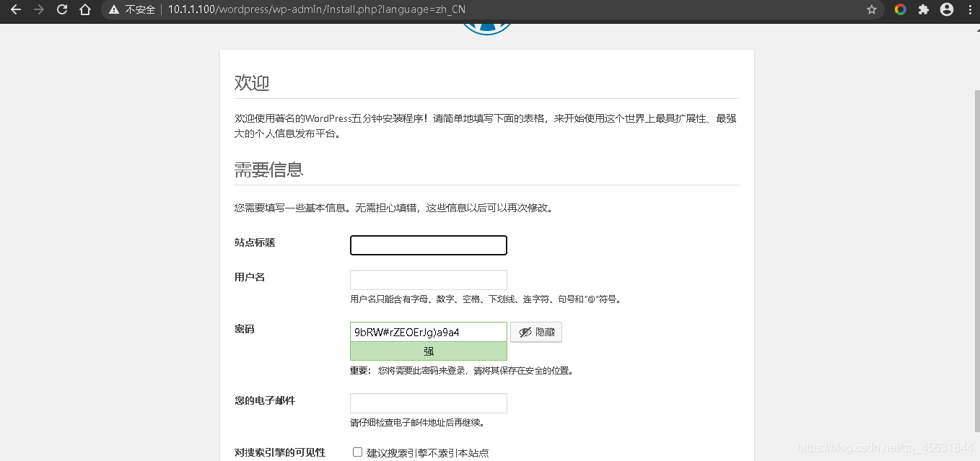Image resolution: width=980 pixels, height=461 pixels.
Task: Open the browser profile avatar
Action: (x=947, y=9)
